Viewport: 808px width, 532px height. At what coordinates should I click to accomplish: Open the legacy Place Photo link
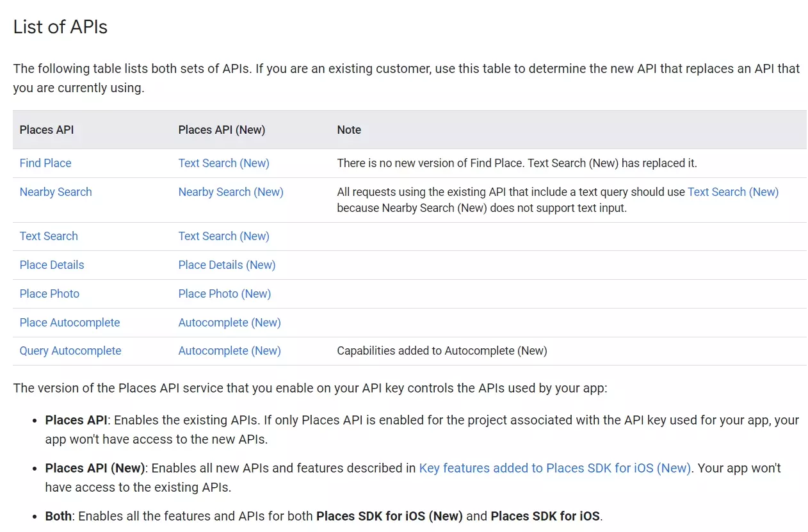49,294
